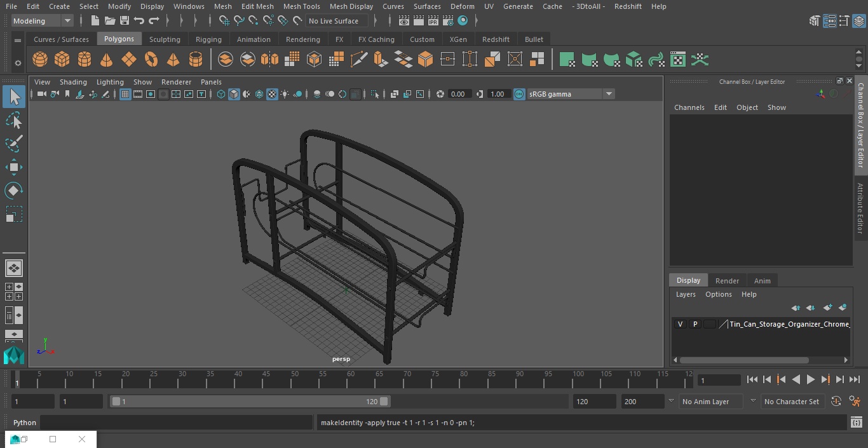Click the Extrude shelf icon

(x=381, y=60)
